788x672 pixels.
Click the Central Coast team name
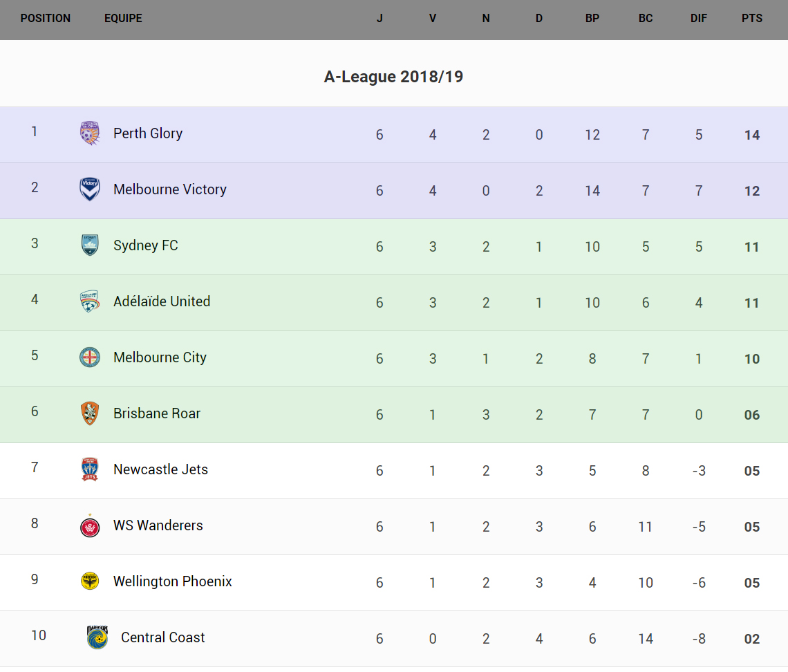tap(163, 637)
